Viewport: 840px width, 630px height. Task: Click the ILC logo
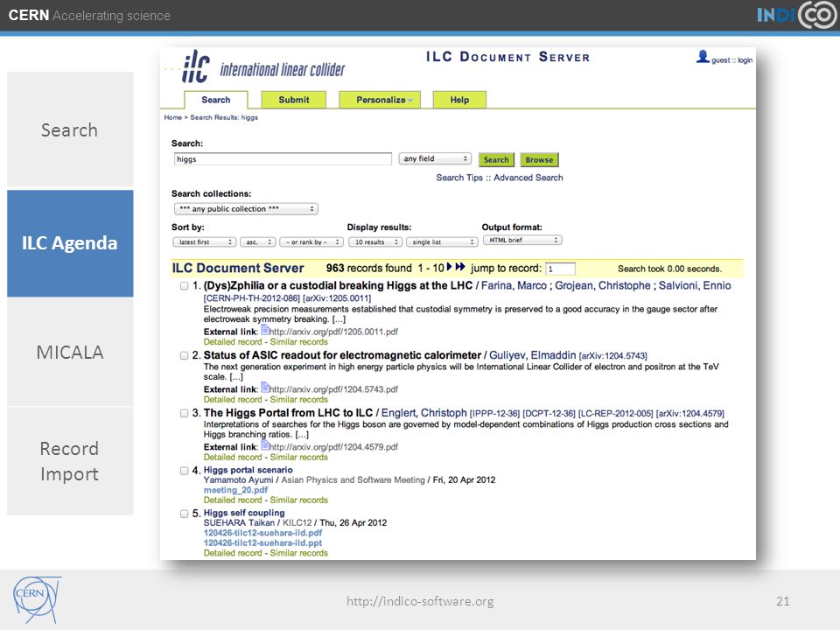click(195, 66)
